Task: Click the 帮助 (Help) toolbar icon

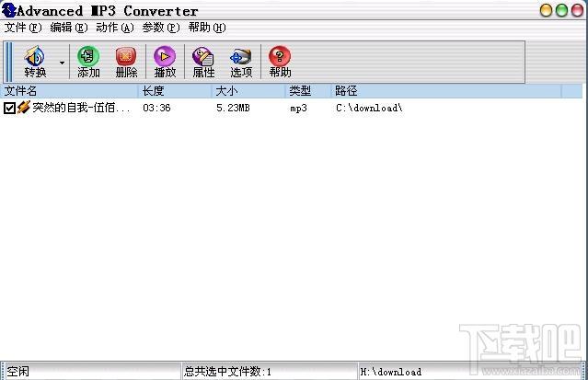Action: coord(280,62)
